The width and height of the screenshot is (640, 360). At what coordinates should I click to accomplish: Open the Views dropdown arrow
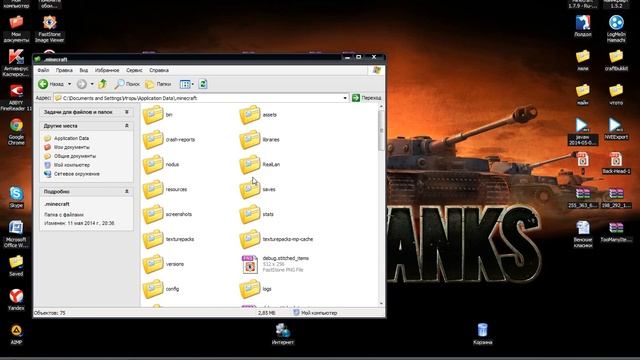193,84
